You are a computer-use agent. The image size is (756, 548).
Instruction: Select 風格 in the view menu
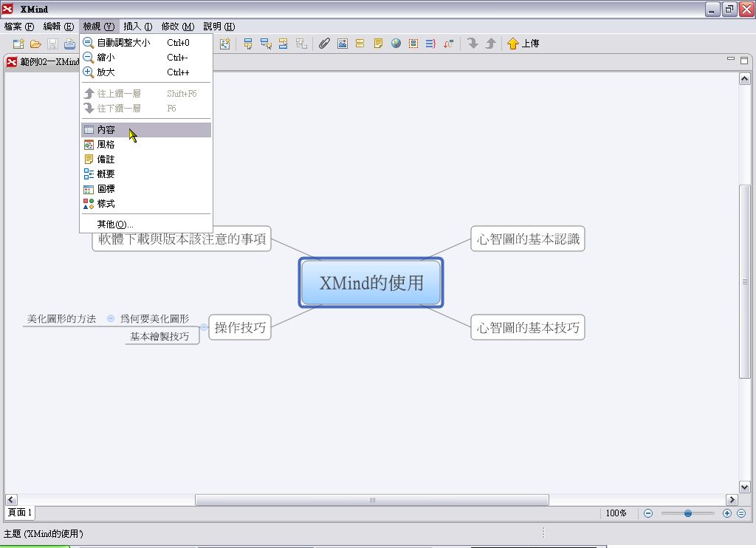tap(147, 145)
